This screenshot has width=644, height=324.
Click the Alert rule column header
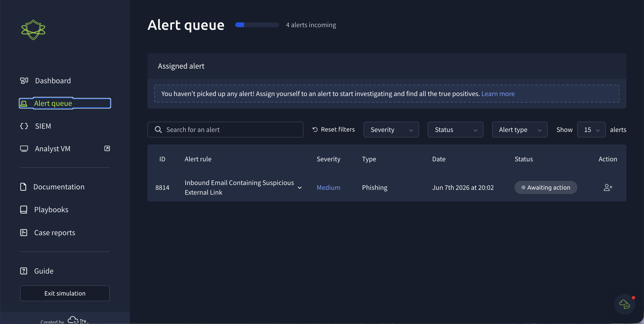(x=198, y=159)
